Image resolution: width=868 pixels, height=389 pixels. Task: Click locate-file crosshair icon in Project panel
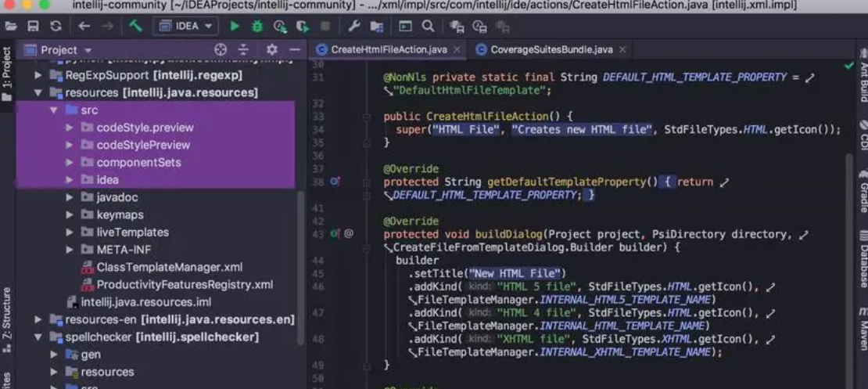point(221,49)
